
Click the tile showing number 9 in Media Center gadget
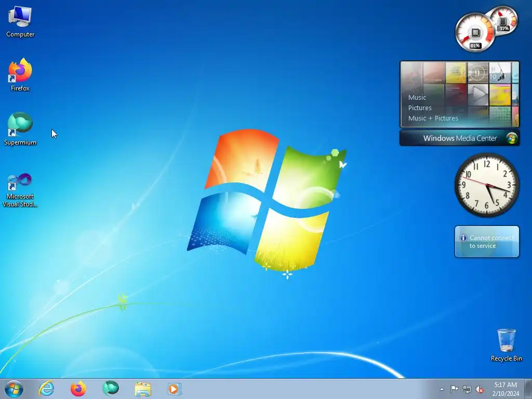pyautogui.click(x=477, y=73)
